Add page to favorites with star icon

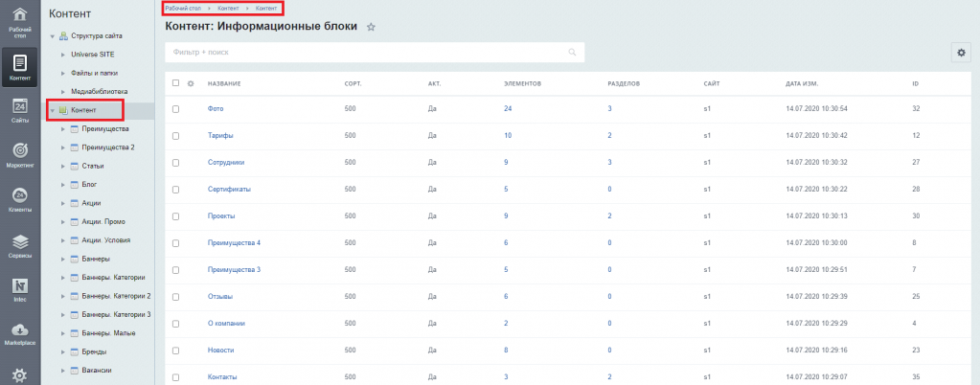coord(371,28)
